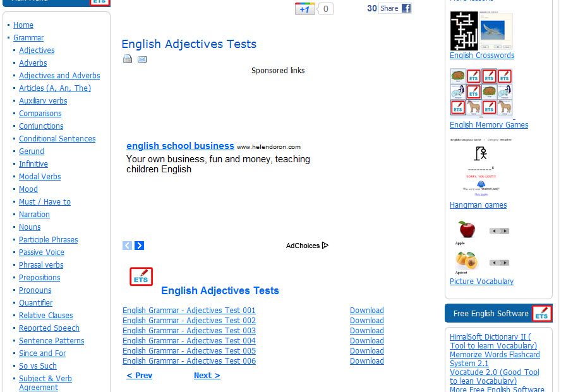Click Prev to go back a page
Screen dimensions: 578x392
pos(139,375)
